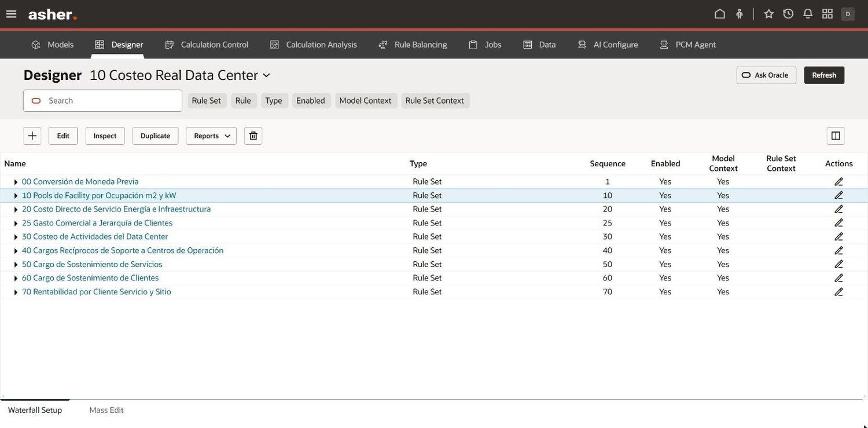Viewport: 868px width, 428px height.
Task: Apply the Rule Set Context filter chip
Action: point(435,101)
